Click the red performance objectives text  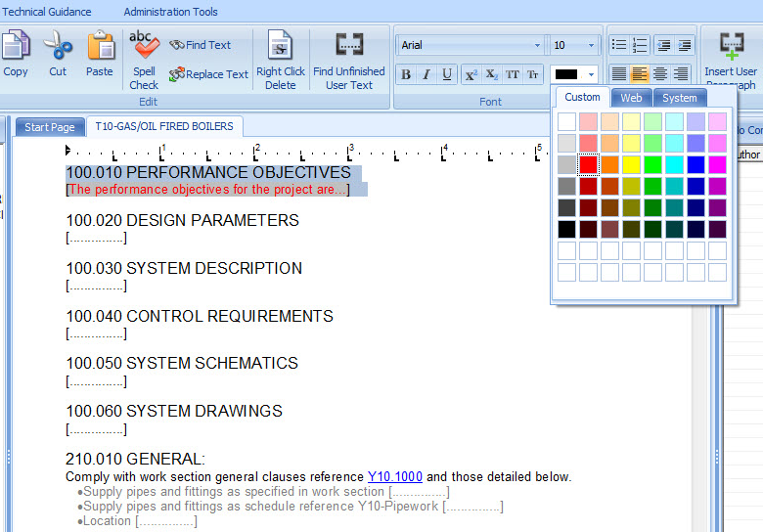[207, 189]
